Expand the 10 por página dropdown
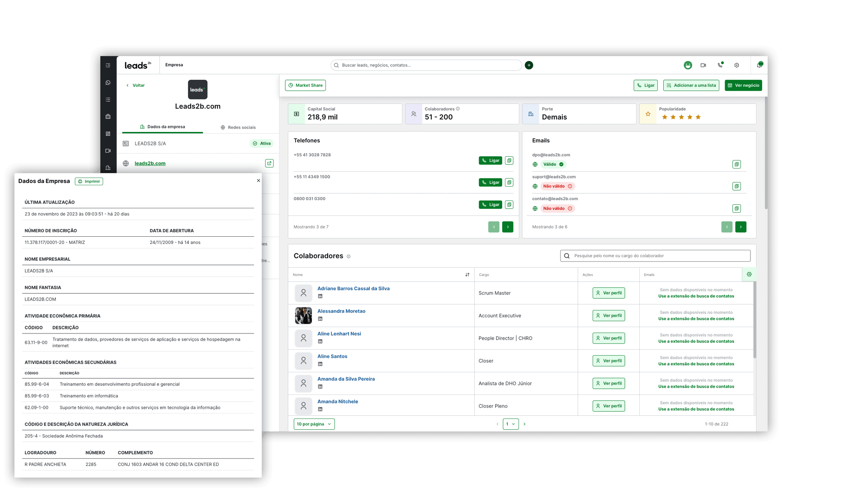 tap(314, 424)
